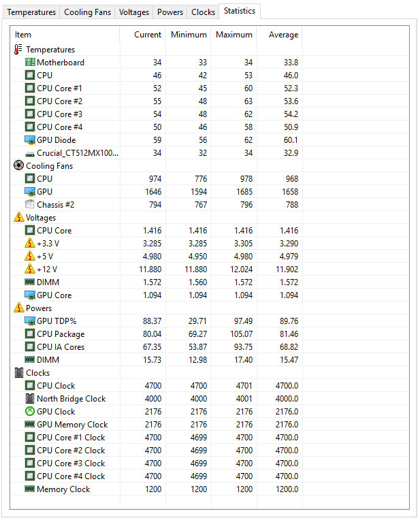This screenshot has height=520, width=420.
Task: Click the +5 V lightning icon
Action: 30,256
